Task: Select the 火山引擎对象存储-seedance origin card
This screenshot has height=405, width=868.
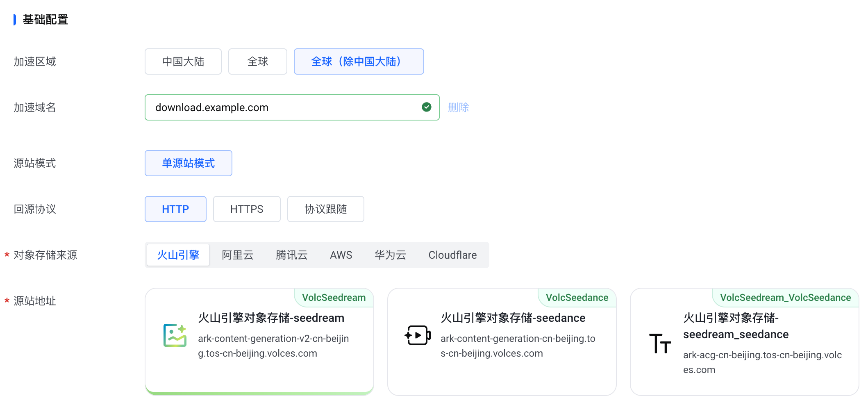Action: pyautogui.click(x=502, y=342)
